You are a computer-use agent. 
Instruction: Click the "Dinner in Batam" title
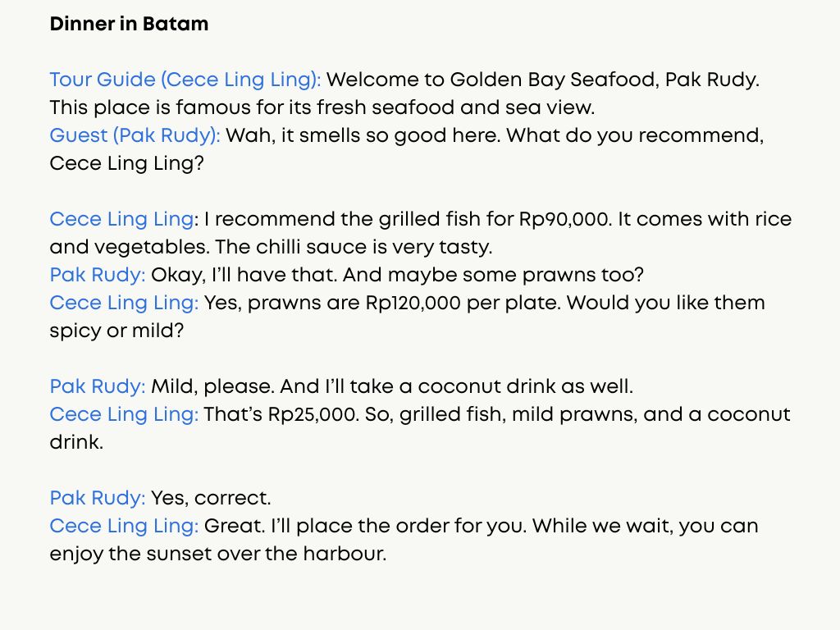point(129,25)
